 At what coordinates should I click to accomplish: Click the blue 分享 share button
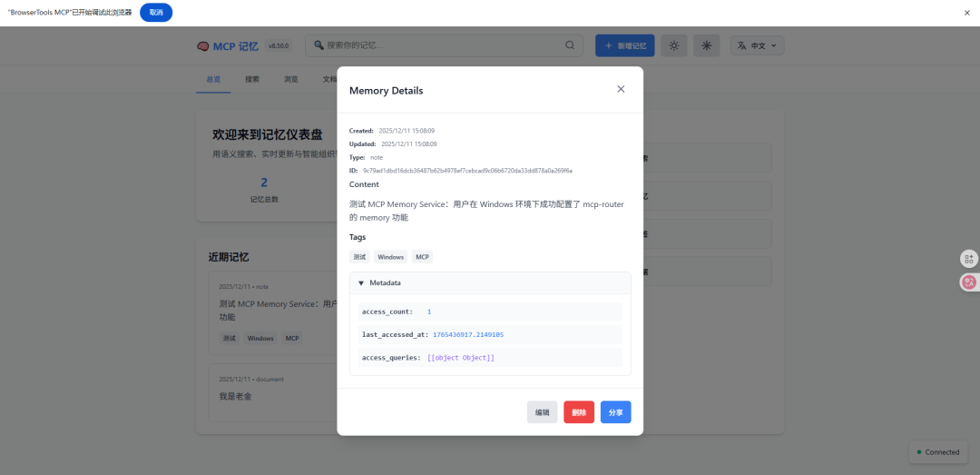[x=615, y=412]
